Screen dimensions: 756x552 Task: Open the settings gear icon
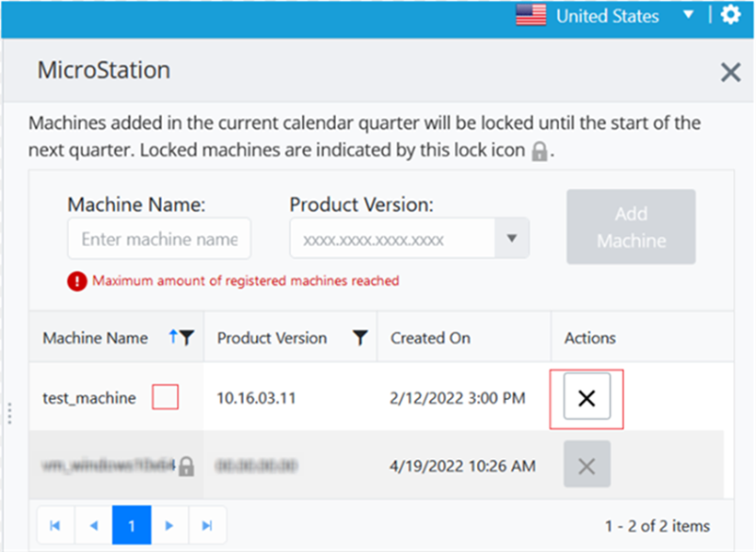click(730, 16)
